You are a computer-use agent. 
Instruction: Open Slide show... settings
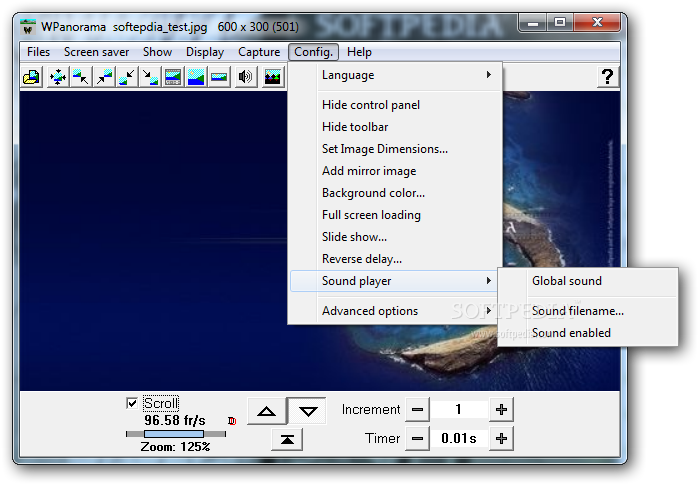[395, 237]
